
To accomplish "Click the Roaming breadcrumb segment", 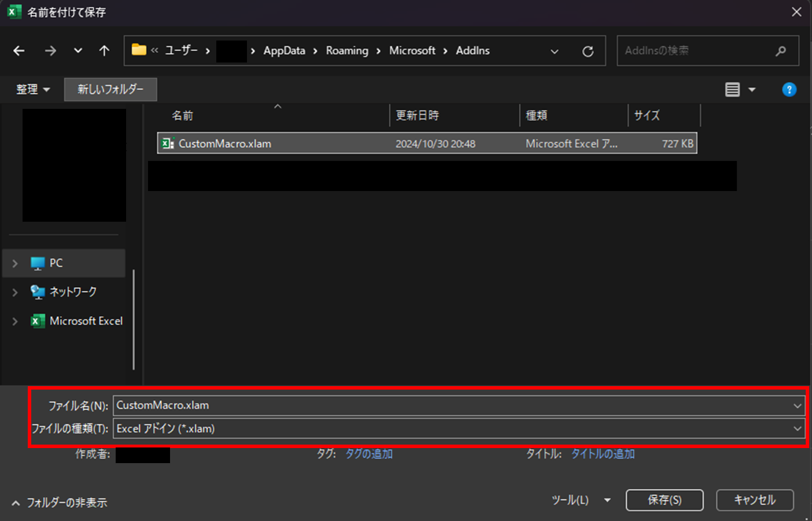I will 347,50.
